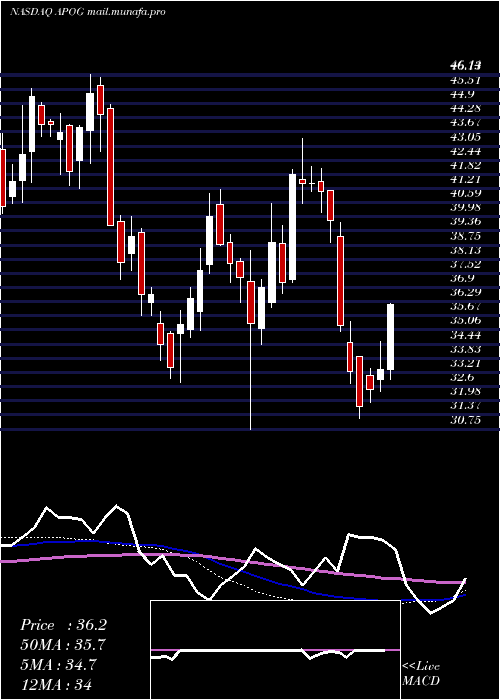Click the 43.05 price axis label
Viewport: 500px width, 700px height.
pyautogui.click(x=466, y=137)
